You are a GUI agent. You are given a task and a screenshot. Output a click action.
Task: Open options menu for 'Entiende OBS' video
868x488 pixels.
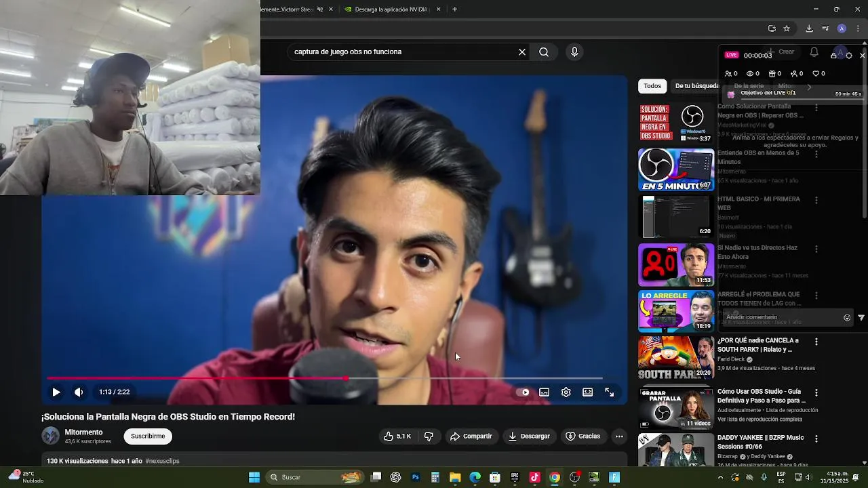tap(816, 155)
